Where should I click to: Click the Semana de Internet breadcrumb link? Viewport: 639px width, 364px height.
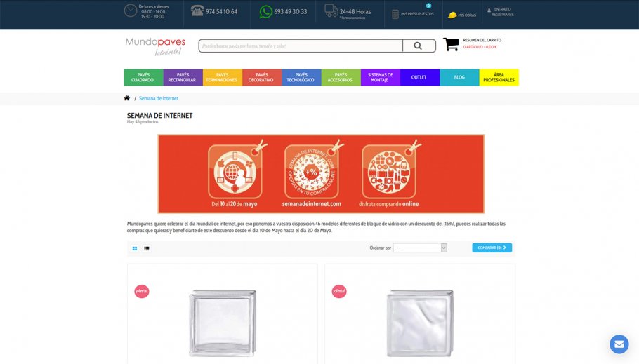point(159,98)
